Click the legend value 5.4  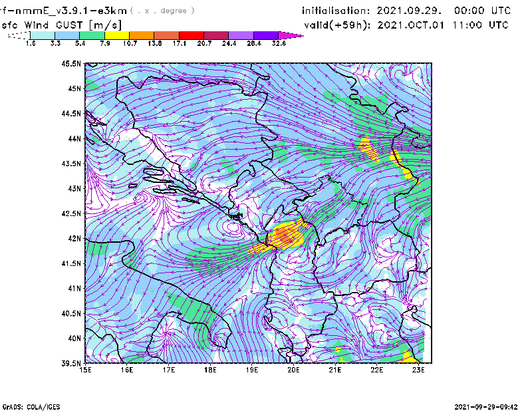(x=80, y=43)
